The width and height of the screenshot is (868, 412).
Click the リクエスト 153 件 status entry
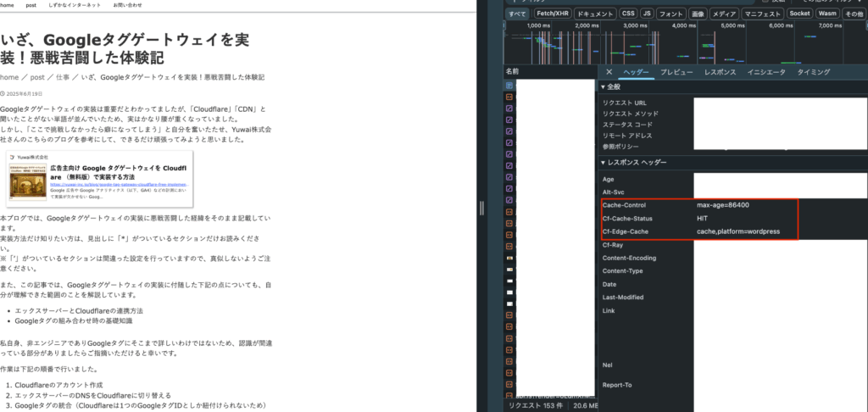click(534, 406)
